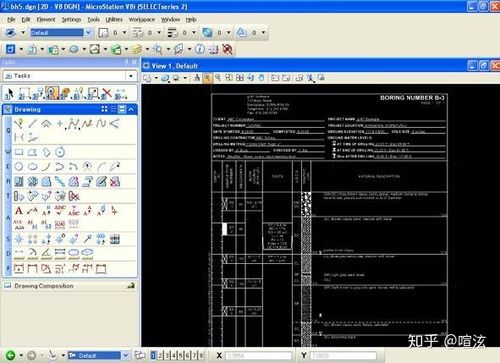This screenshot has height=363, width=500.
Task: Click into the X coordinate field
Action: [x=258, y=356]
